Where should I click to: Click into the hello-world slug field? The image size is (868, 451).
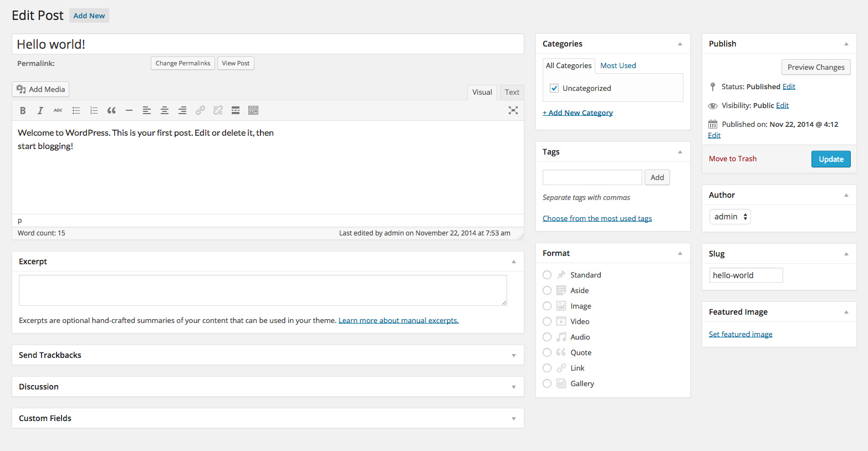tap(746, 275)
